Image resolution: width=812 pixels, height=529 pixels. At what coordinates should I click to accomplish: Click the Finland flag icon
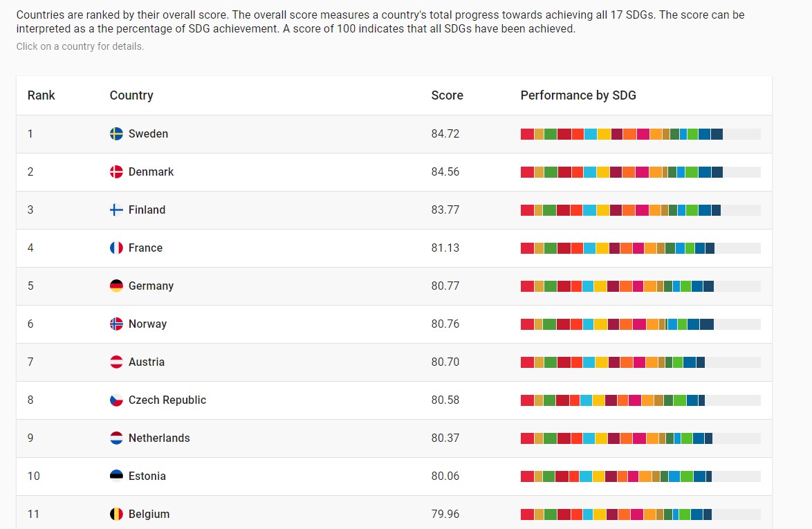point(116,210)
